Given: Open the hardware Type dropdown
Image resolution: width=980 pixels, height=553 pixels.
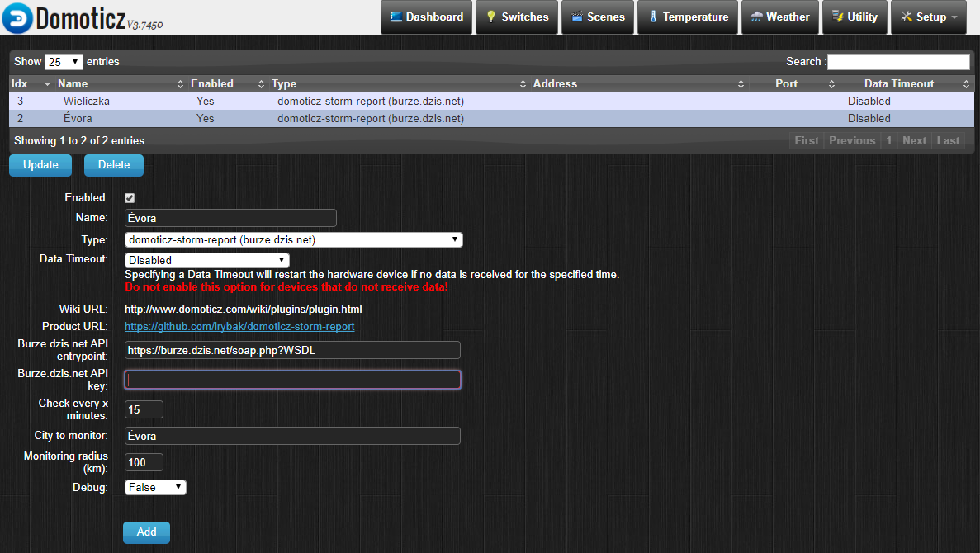Looking at the screenshot, I should pyautogui.click(x=294, y=240).
